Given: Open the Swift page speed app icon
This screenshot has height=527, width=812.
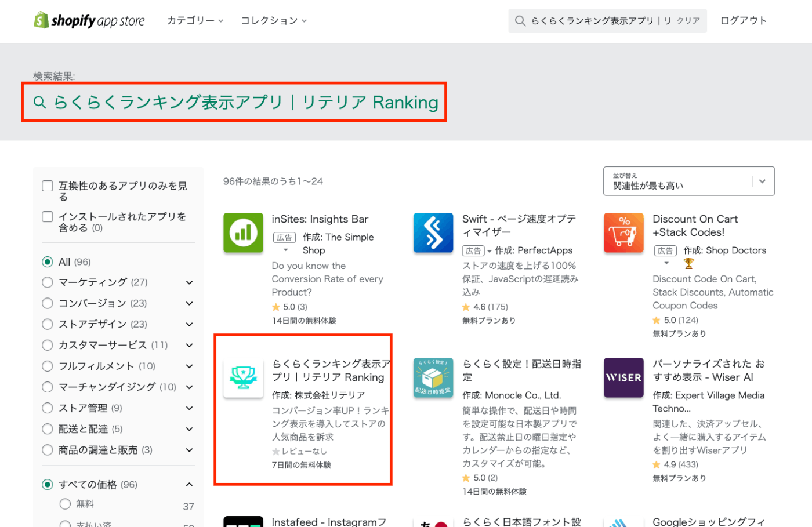Looking at the screenshot, I should [433, 232].
